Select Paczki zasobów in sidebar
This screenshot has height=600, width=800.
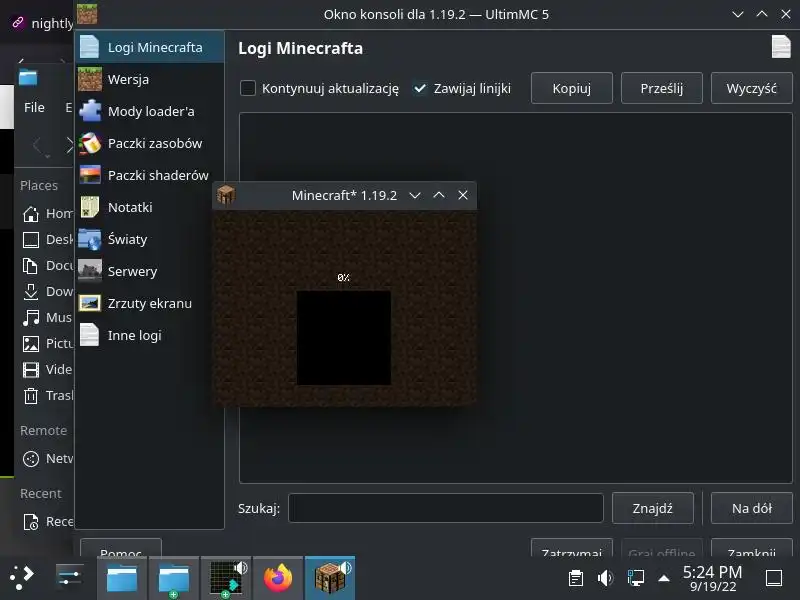click(149, 143)
